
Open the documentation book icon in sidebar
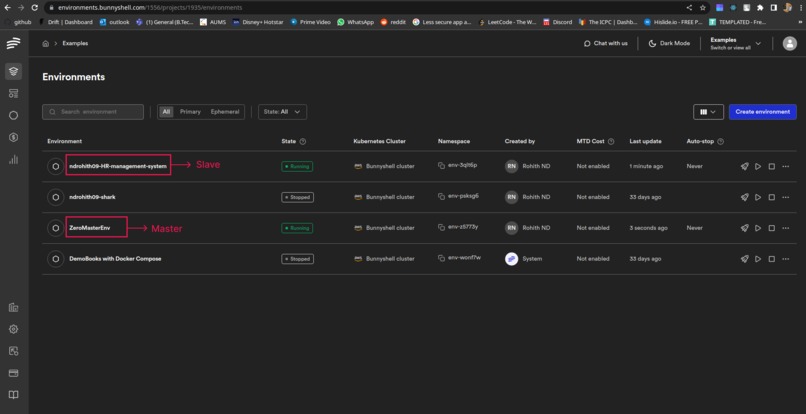coord(13,395)
